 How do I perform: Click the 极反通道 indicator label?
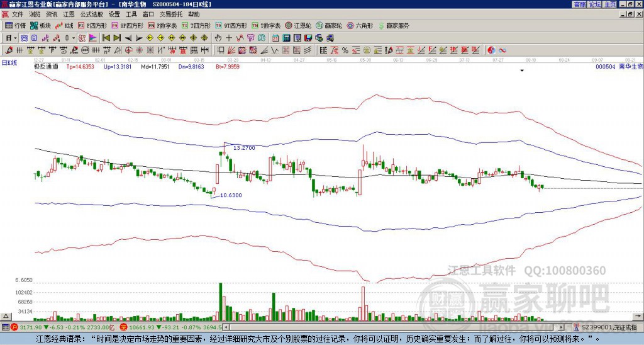[46, 66]
